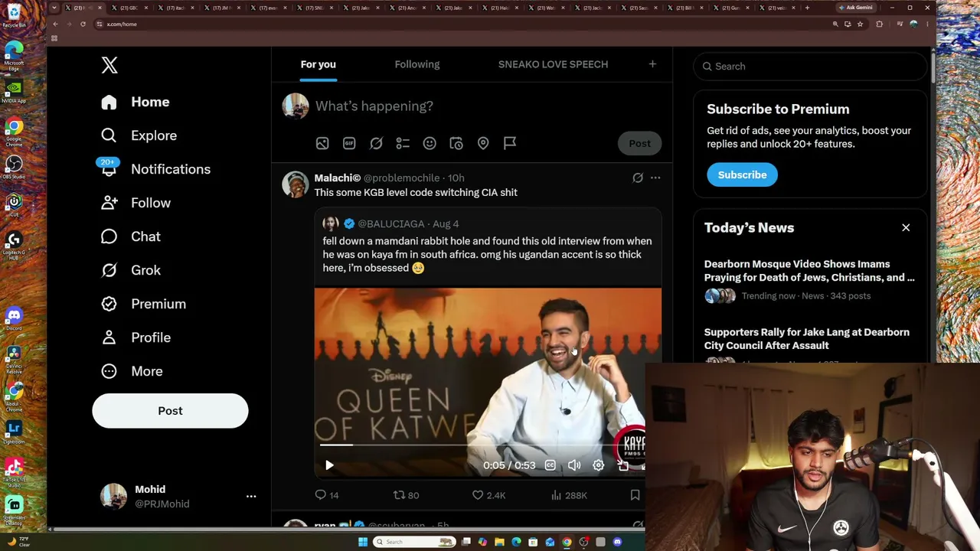Toggle picture-in-picture on the video player
980x551 pixels.
tap(623, 465)
